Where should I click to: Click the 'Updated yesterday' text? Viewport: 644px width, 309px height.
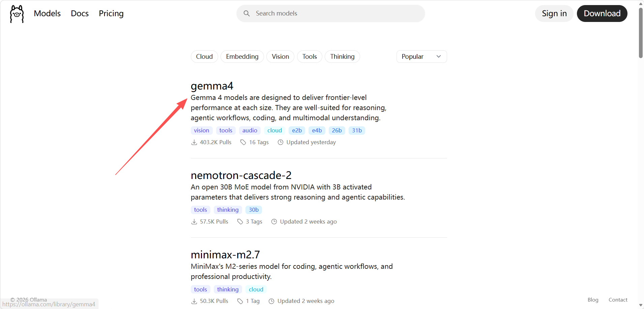(311, 143)
